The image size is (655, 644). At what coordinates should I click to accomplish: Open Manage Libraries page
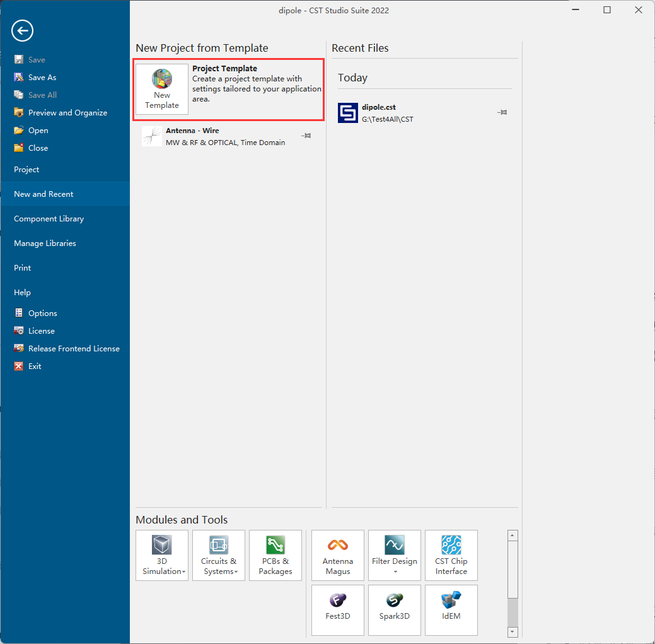(65, 243)
